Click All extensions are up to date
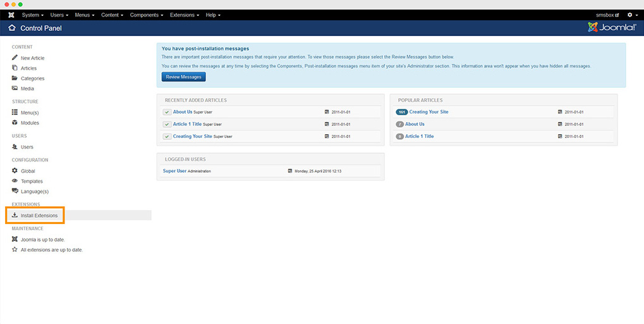Viewport: 644px width, 324px height. coord(52,250)
